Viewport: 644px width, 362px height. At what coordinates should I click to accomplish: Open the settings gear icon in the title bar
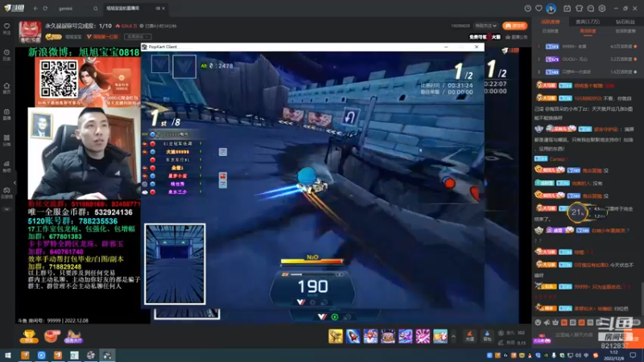point(602,8)
